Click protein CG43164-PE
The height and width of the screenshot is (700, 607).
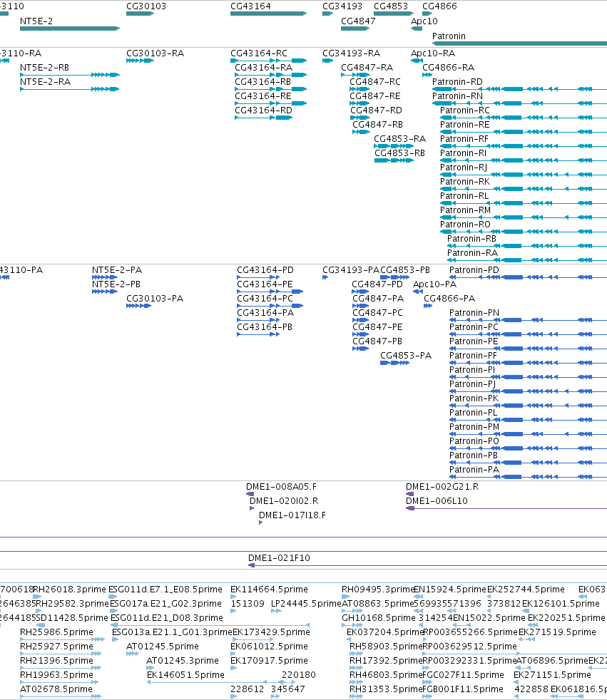tap(265, 284)
